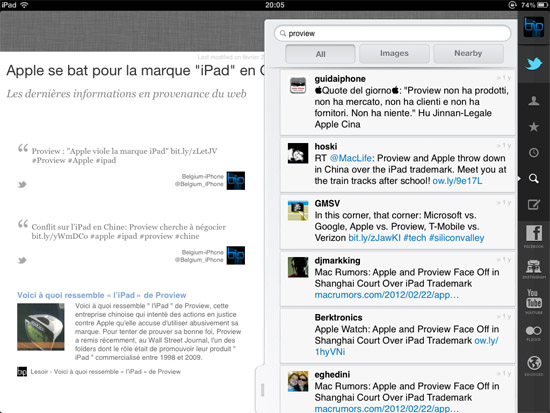
Task: Select the Twitter bird icon in sidebar
Action: click(534, 64)
